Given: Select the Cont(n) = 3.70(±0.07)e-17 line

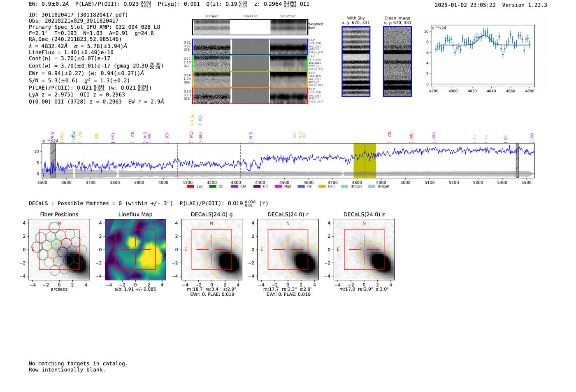Looking at the screenshot, I should pos(70,59).
